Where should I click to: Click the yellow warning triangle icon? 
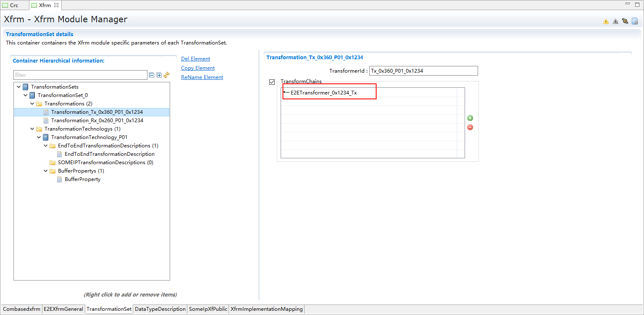pyautogui.click(x=606, y=21)
